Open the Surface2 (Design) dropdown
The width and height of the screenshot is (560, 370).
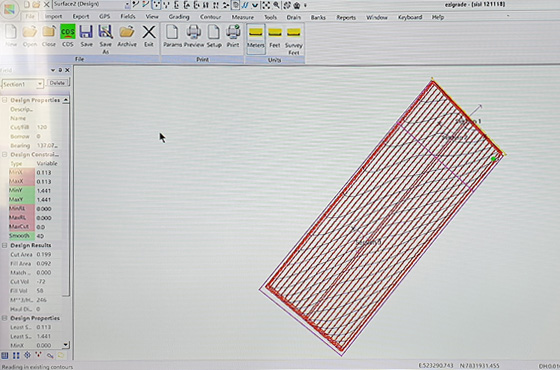click(128, 5)
